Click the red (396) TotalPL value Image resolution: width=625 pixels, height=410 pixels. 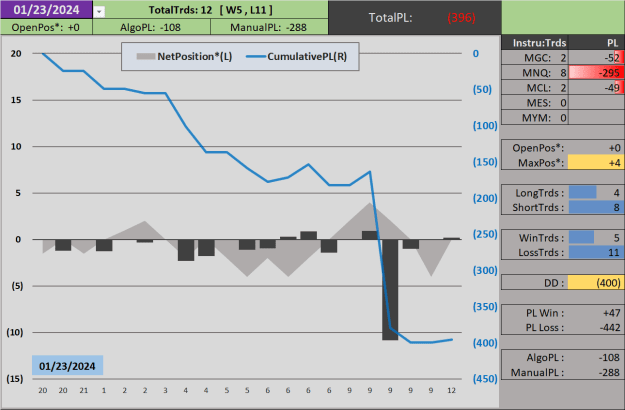tap(461, 18)
